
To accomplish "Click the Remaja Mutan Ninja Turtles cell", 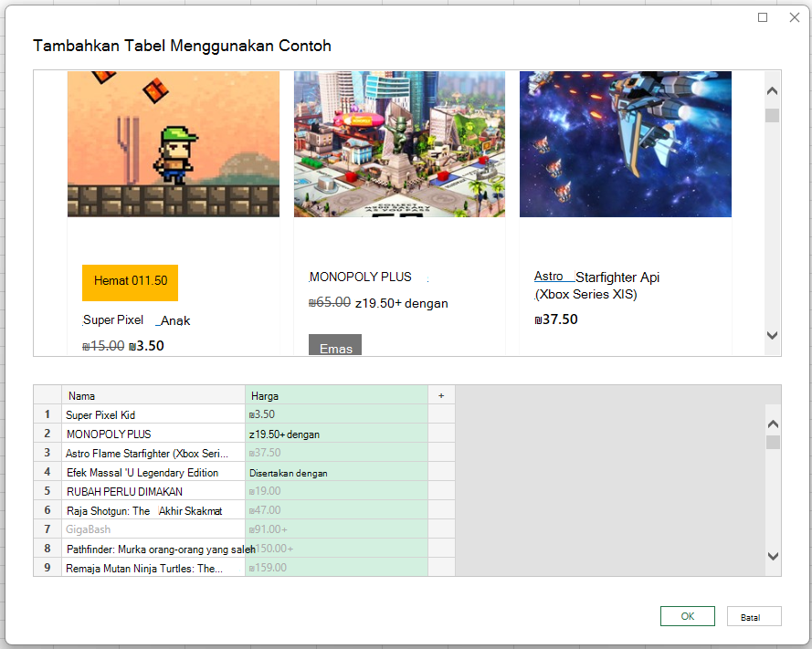I will click(x=153, y=568).
